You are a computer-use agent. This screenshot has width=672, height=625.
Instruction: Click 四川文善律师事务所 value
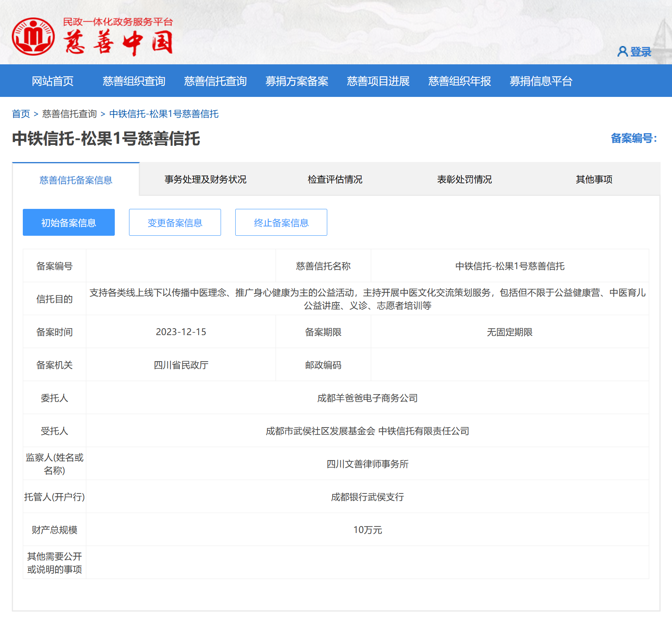point(368,464)
